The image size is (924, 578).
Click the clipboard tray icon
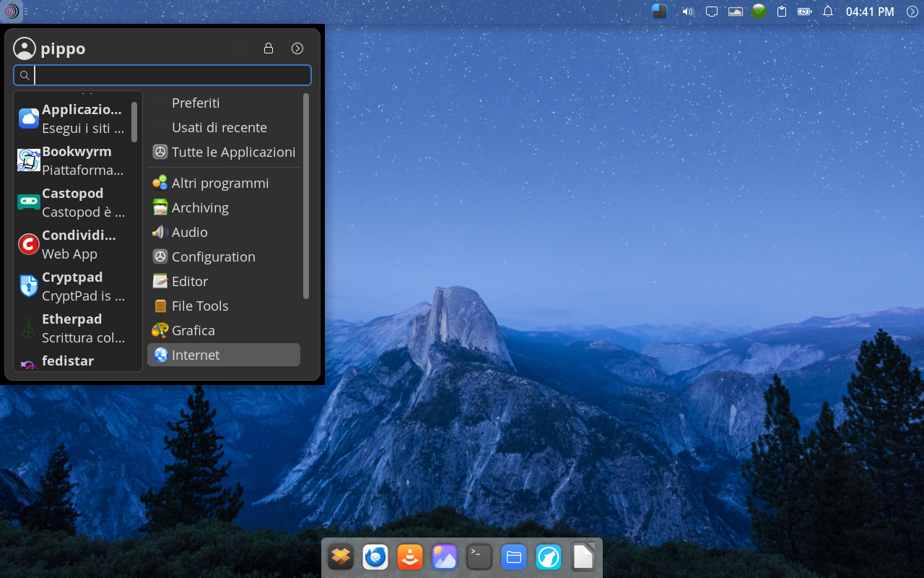[x=782, y=12]
